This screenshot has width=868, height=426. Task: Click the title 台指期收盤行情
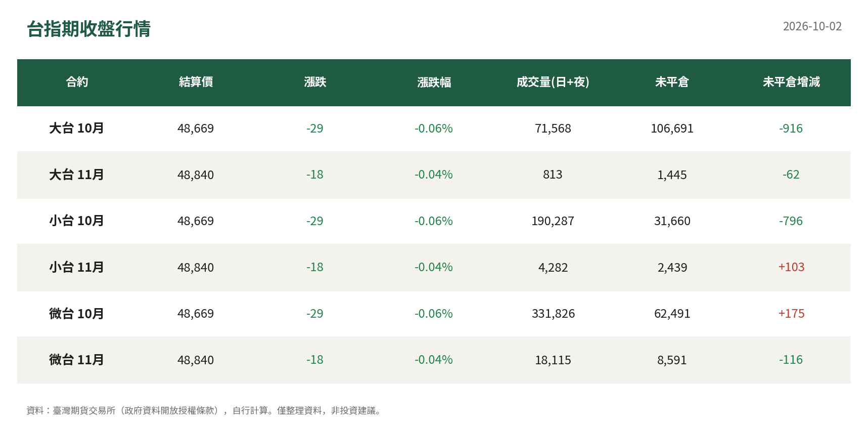click(88, 29)
